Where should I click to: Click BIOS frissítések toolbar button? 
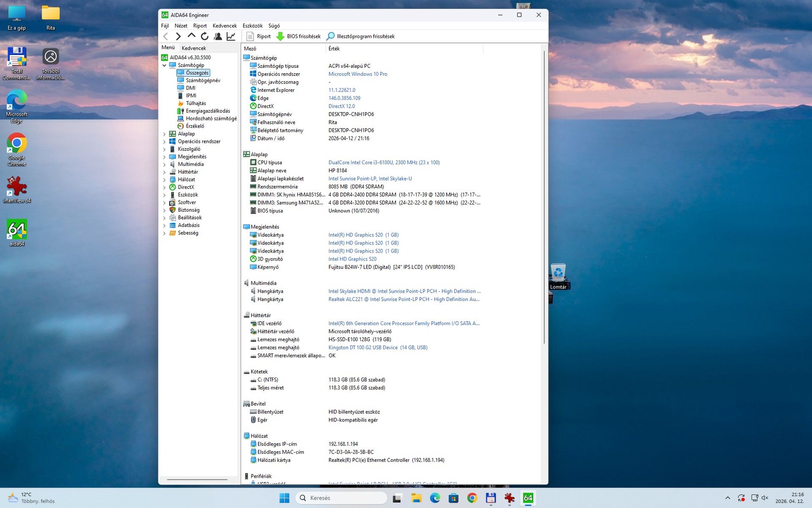click(298, 36)
